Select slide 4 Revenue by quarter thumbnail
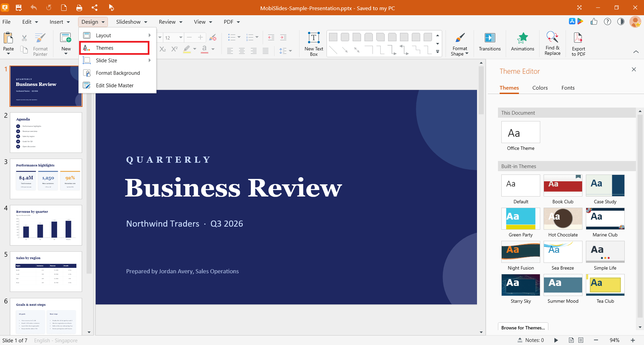 [x=46, y=225]
